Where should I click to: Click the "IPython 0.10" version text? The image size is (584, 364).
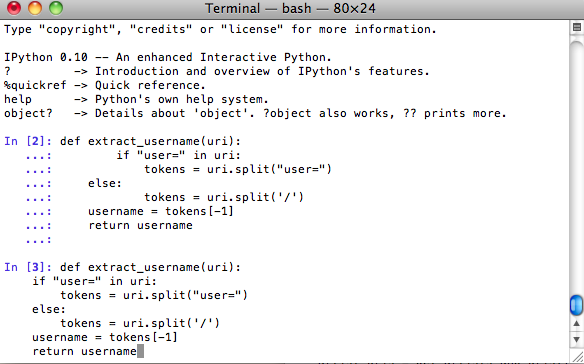click(x=46, y=57)
